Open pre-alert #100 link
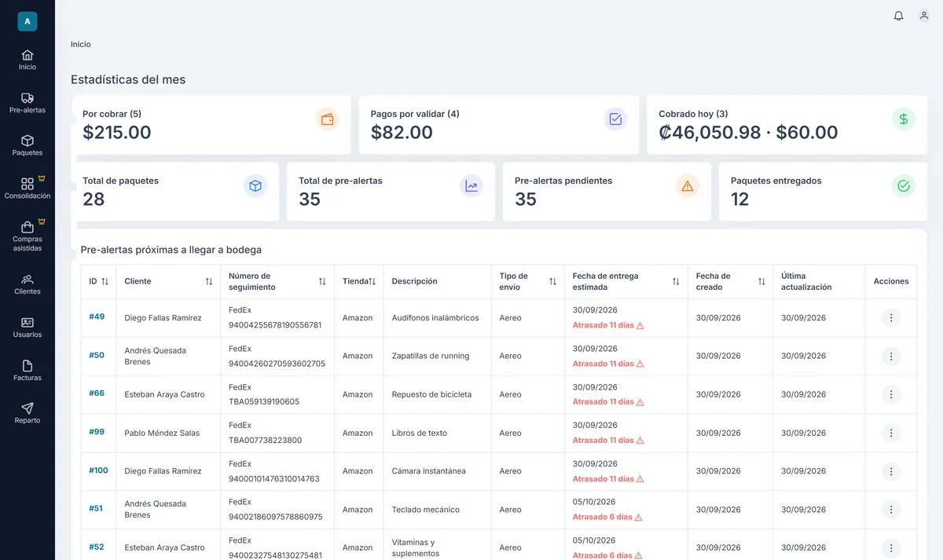This screenshot has height=560, width=943. pos(98,470)
